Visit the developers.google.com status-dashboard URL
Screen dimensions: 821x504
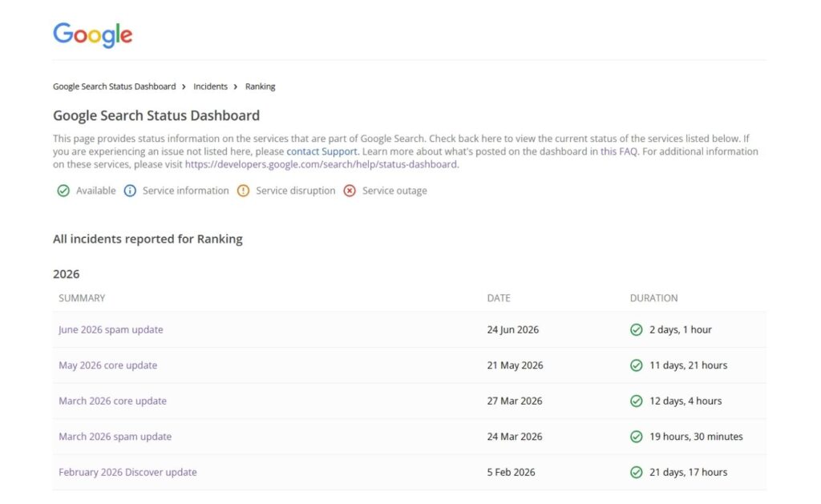tap(321, 164)
